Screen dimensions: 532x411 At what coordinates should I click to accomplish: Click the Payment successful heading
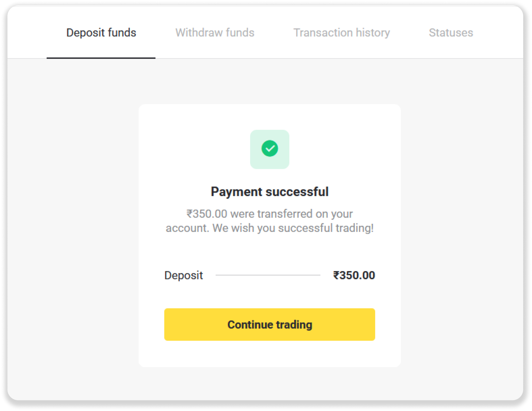point(270,192)
